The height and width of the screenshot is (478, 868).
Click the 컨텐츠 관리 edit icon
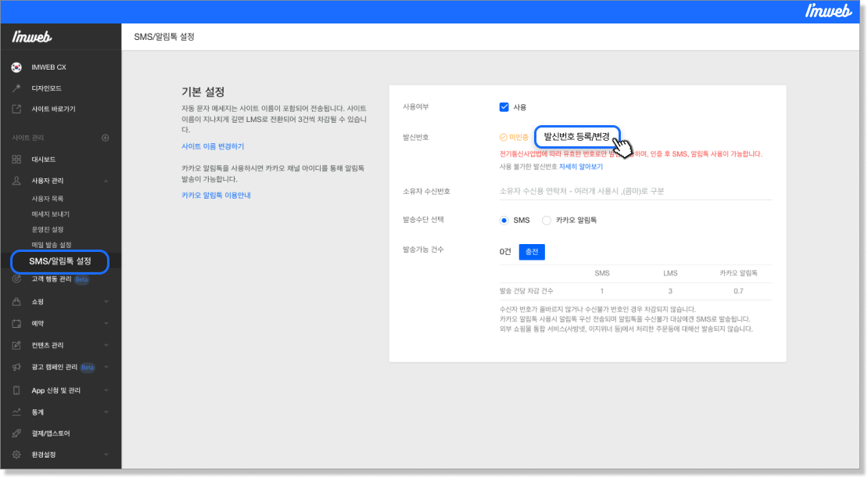tap(16, 345)
